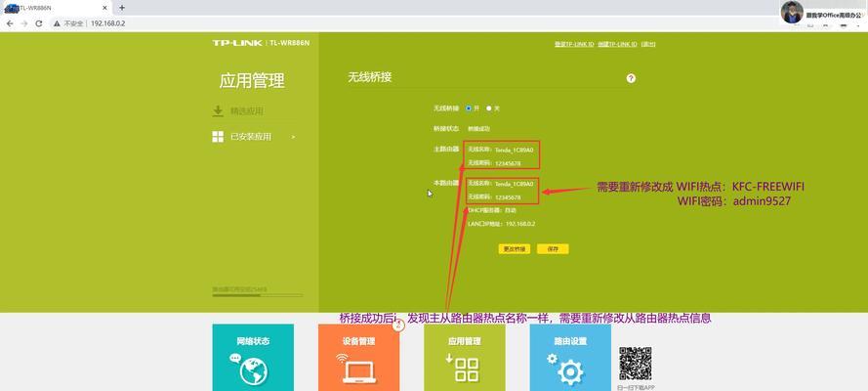Screen dimensions: 868x391
Task: Click the main router password 12345678
Action: click(508, 163)
